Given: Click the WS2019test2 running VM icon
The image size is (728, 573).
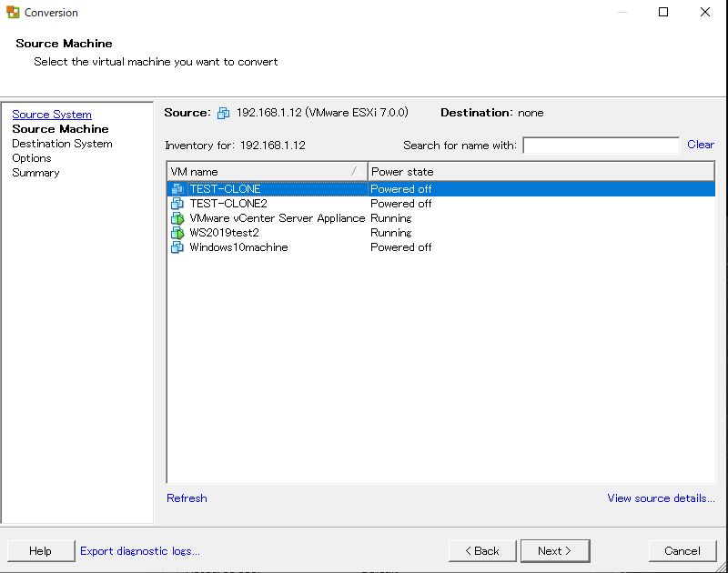Looking at the screenshot, I should (x=177, y=233).
